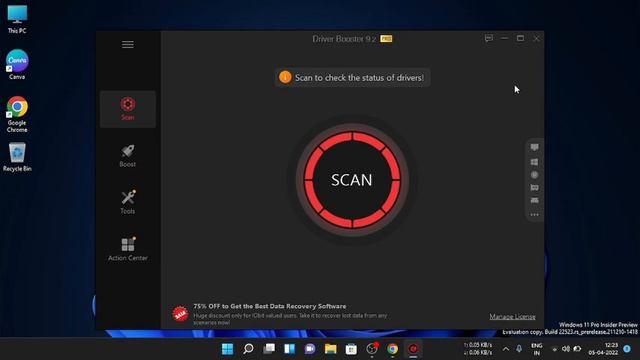The width and height of the screenshot is (640, 360).
Task: Open the Windows Start menu
Action: click(227, 349)
